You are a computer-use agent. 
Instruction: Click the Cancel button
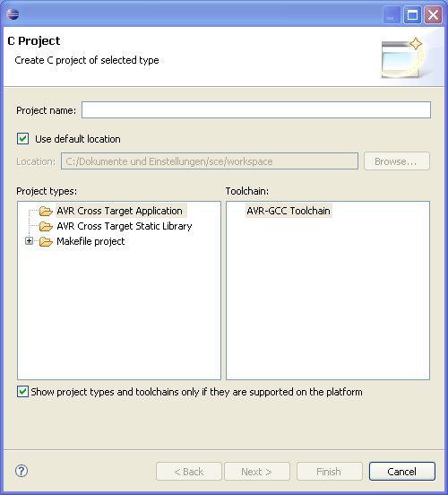pos(402,472)
